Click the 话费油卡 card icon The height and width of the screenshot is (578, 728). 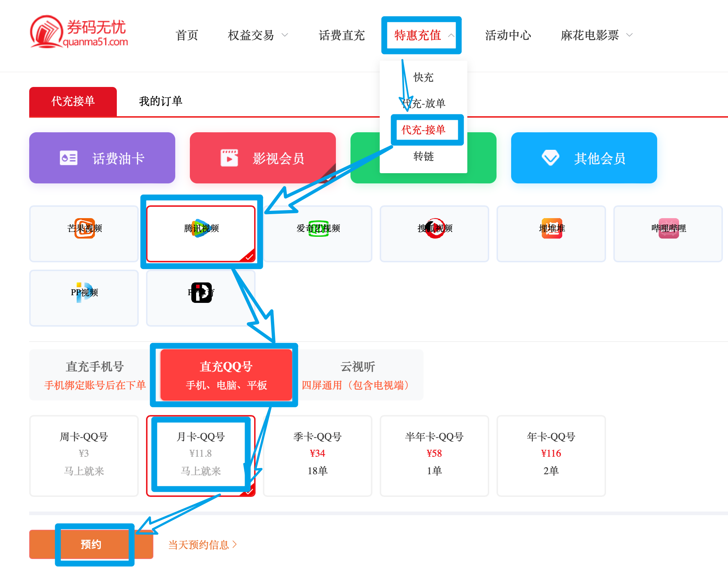(x=69, y=158)
